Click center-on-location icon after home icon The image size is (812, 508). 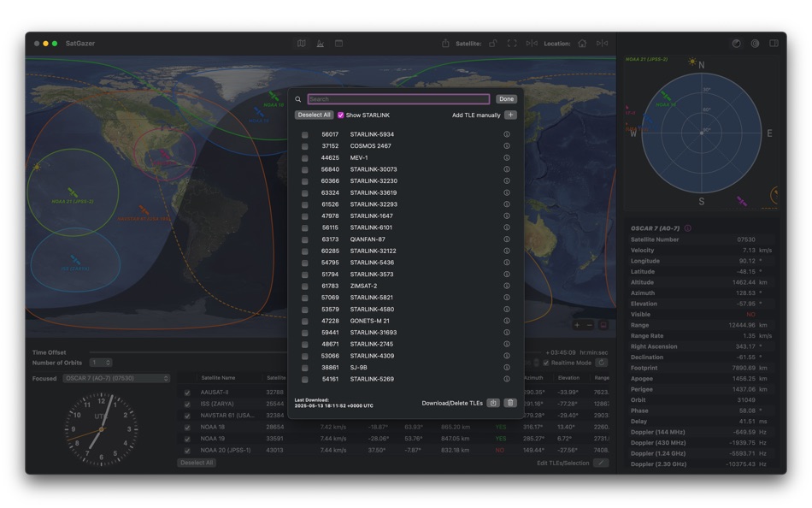602,44
